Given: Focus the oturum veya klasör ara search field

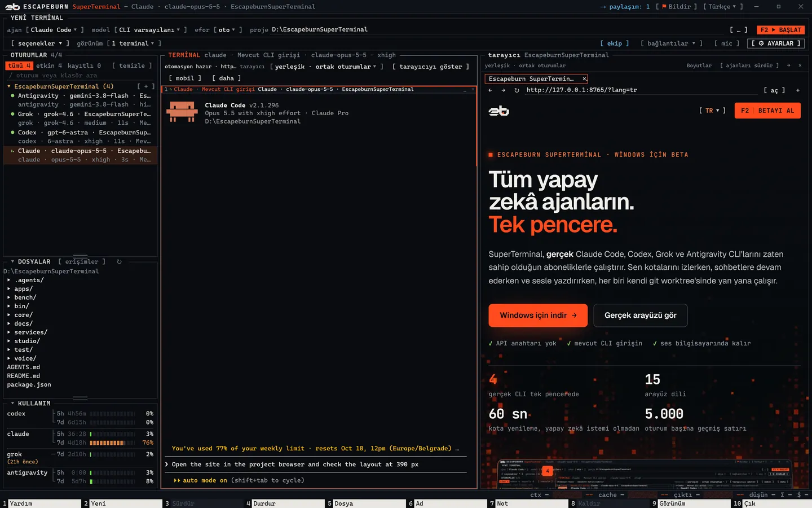Looking at the screenshot, I should click(80, 76).
